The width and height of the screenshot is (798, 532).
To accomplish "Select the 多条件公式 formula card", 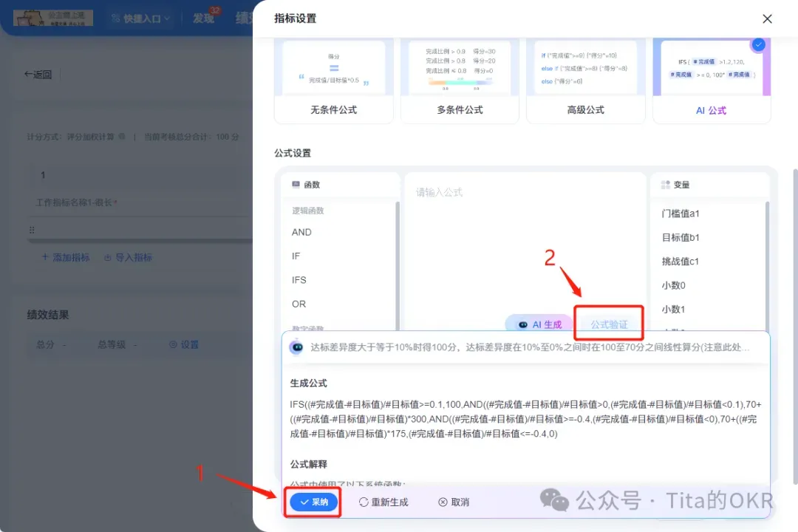I will [460, 81].
